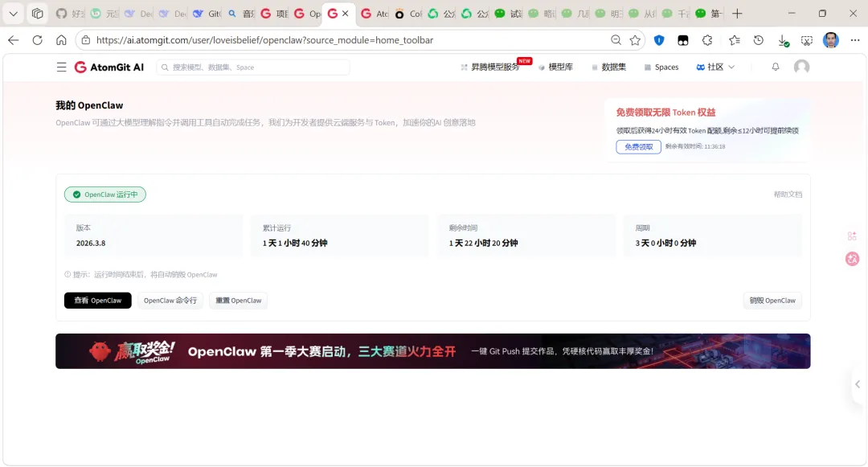The width and height of the screenshot is (868, 467).
Task: Switch to the 'Git' tab
Action: [206, 14]
